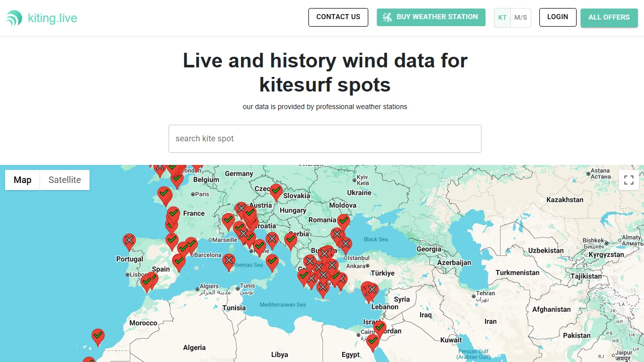Click the search kite spot input field
The image size is (644, 362).
(325, 138)
